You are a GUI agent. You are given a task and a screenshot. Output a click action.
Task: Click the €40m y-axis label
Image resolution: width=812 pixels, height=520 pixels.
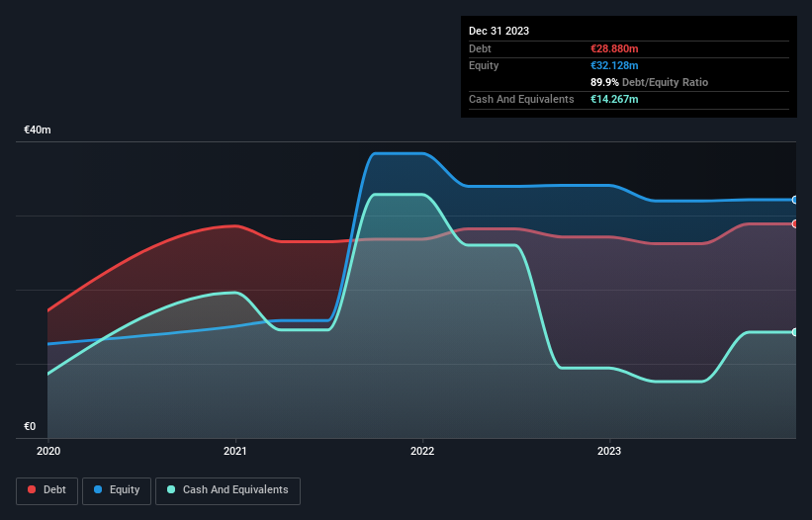coord(38,130)
